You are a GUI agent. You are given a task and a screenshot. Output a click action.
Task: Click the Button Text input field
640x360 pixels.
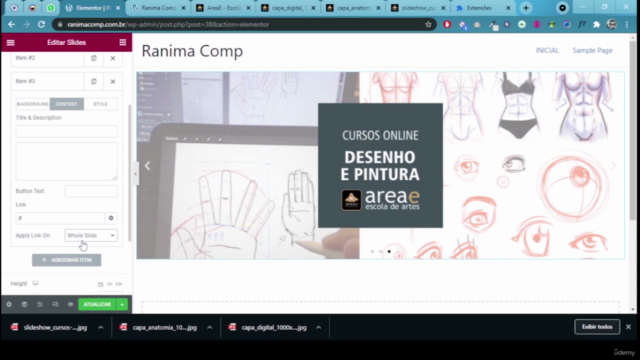(91, 191)
